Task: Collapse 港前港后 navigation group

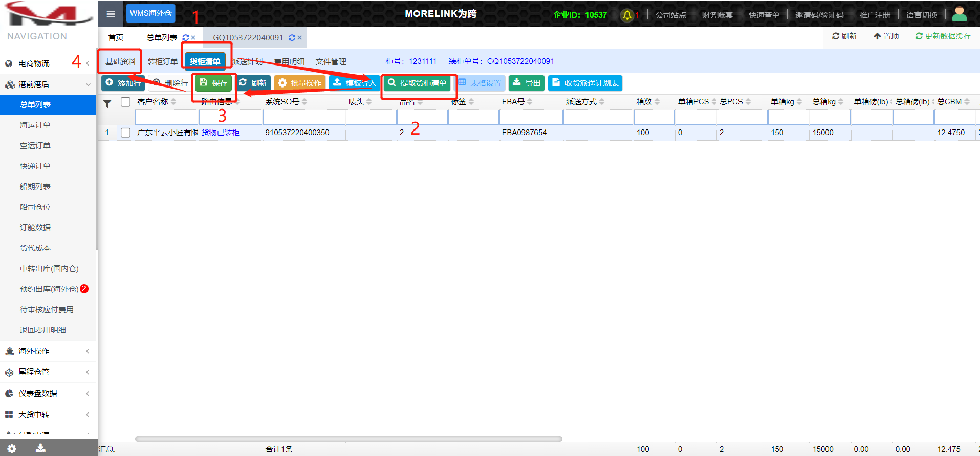Action: [48, 84]
